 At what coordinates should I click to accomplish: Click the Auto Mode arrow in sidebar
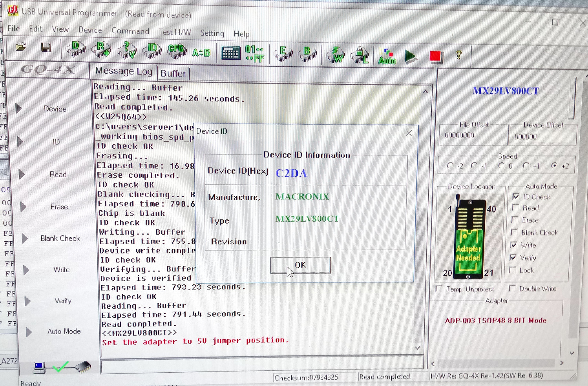[29, 332]
